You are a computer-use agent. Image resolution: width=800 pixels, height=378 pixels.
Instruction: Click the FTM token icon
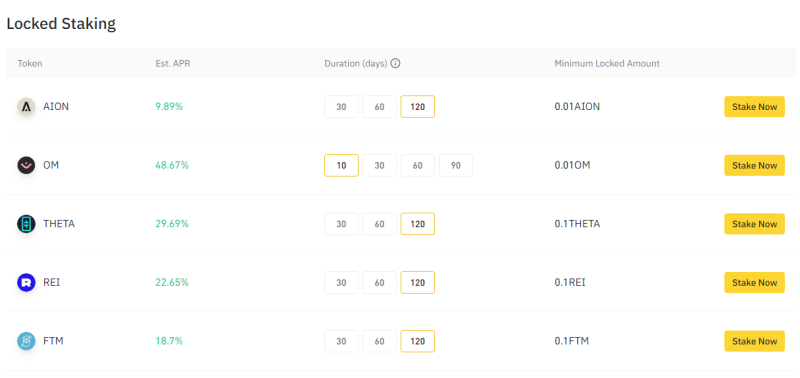[26, 341]
